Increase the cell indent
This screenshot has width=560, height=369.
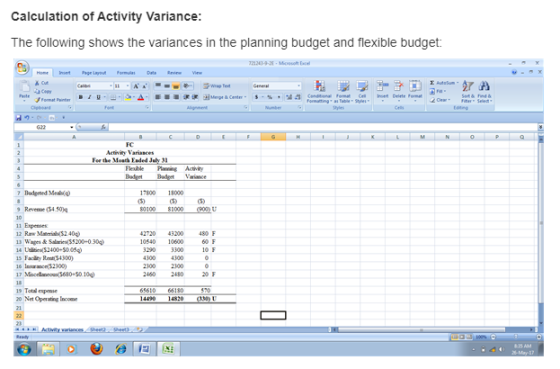tap(195, 97)
